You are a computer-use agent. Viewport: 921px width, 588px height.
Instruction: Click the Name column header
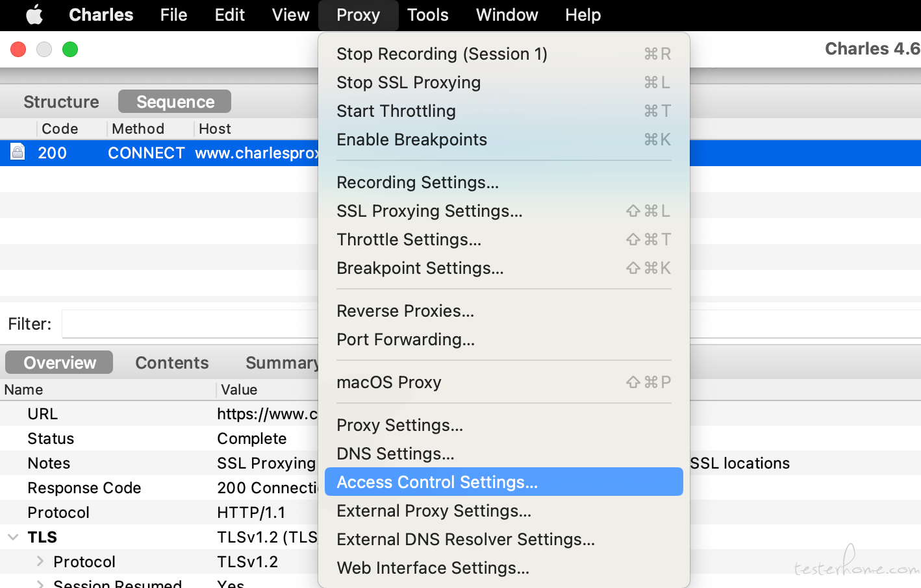pos(23,389)
